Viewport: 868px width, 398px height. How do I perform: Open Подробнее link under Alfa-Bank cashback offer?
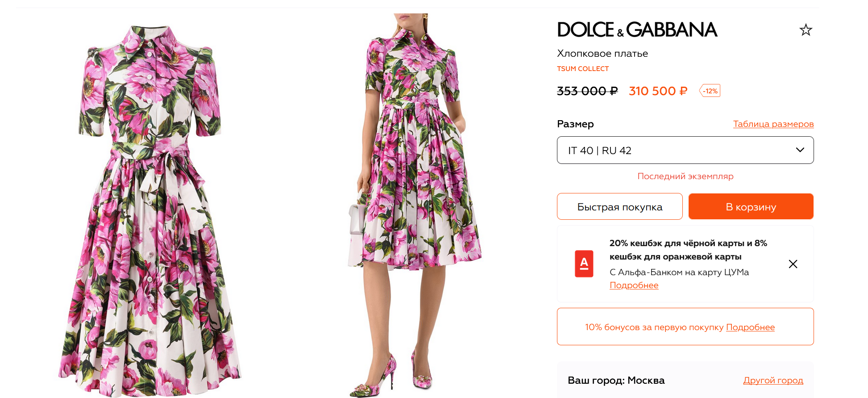pos(634,285)
